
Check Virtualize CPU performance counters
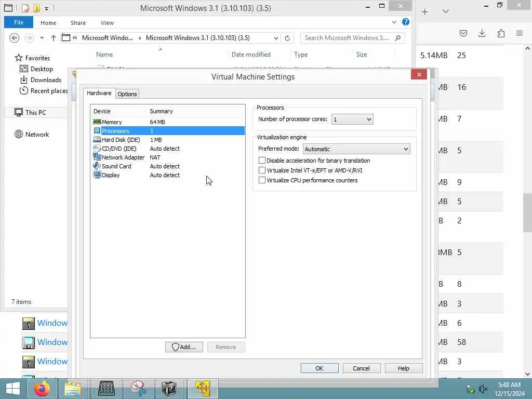(262, 180)
